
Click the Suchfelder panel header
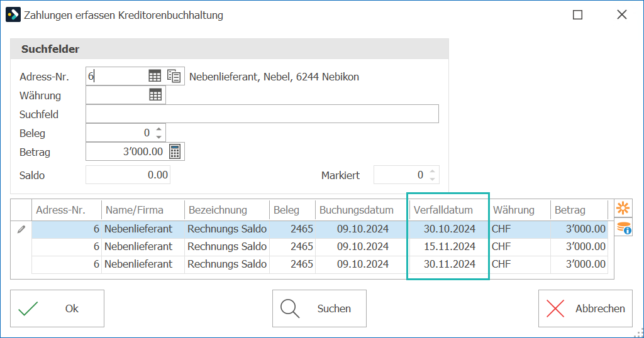click(229, 49)
